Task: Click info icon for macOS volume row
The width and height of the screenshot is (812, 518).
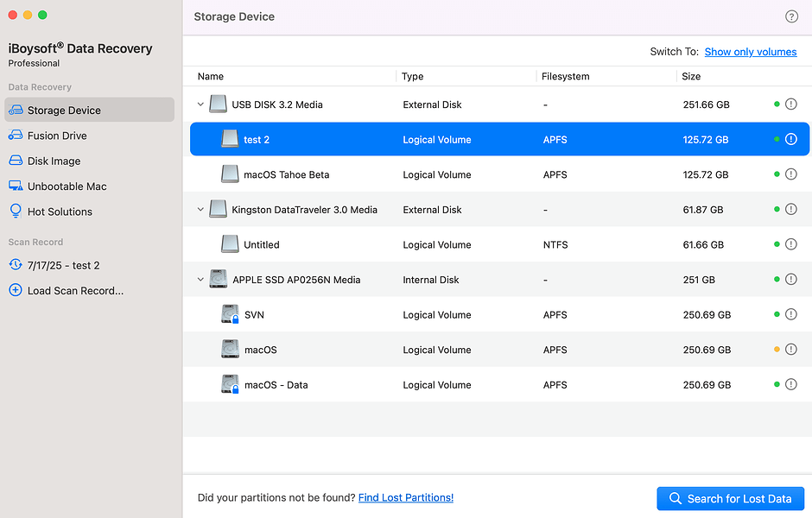Action: (x=790, y=350)
